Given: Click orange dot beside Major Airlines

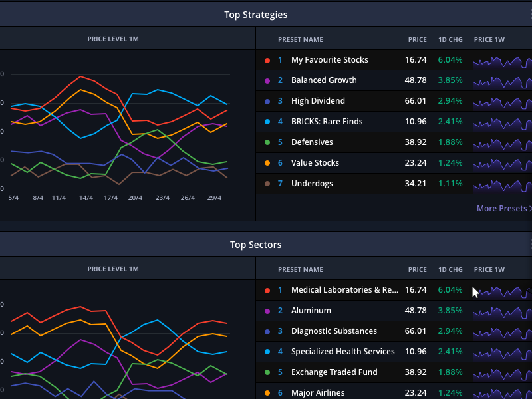Looking at the screenshot, I should pyautogui.click(x=267, y=393).
